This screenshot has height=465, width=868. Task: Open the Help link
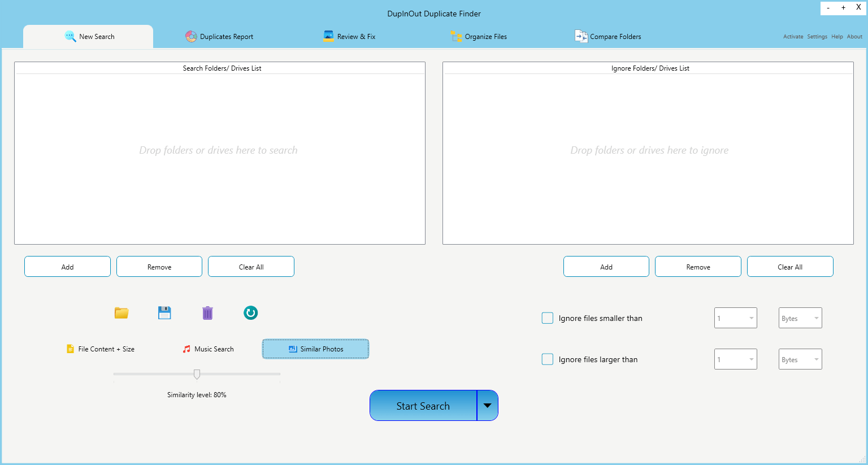pos(837,37)
